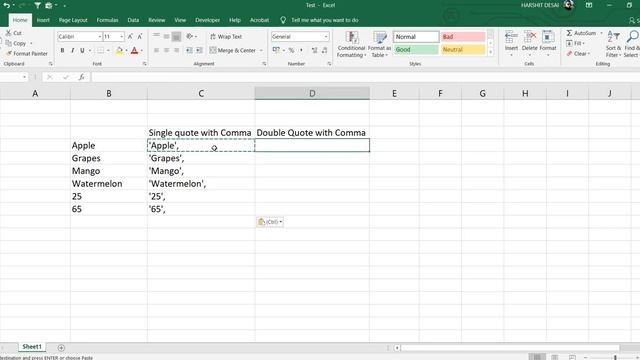Align text to the left
Image resolution: width=640 pixels, height=360 pixels.
[x=156, y=51]
